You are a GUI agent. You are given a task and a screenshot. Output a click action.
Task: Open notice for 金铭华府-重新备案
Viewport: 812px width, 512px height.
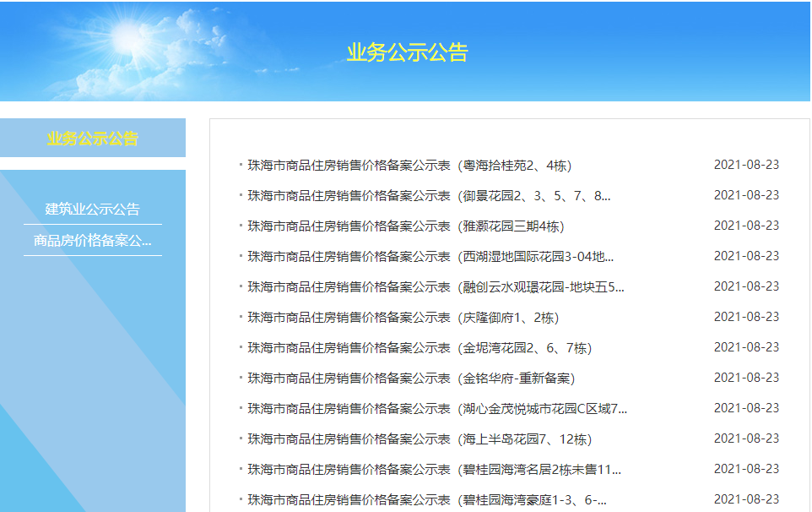pyautogui.click(x=411, y=379)
